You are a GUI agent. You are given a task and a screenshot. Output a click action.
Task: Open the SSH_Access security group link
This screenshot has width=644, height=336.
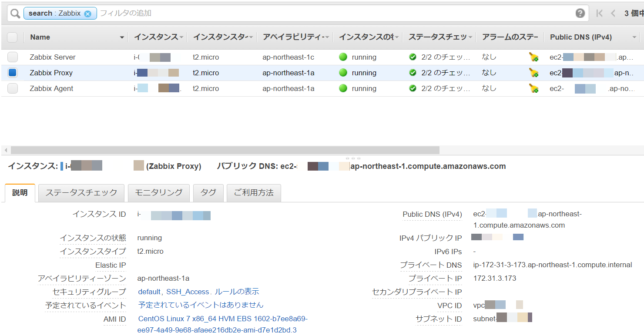pos(188,292)
